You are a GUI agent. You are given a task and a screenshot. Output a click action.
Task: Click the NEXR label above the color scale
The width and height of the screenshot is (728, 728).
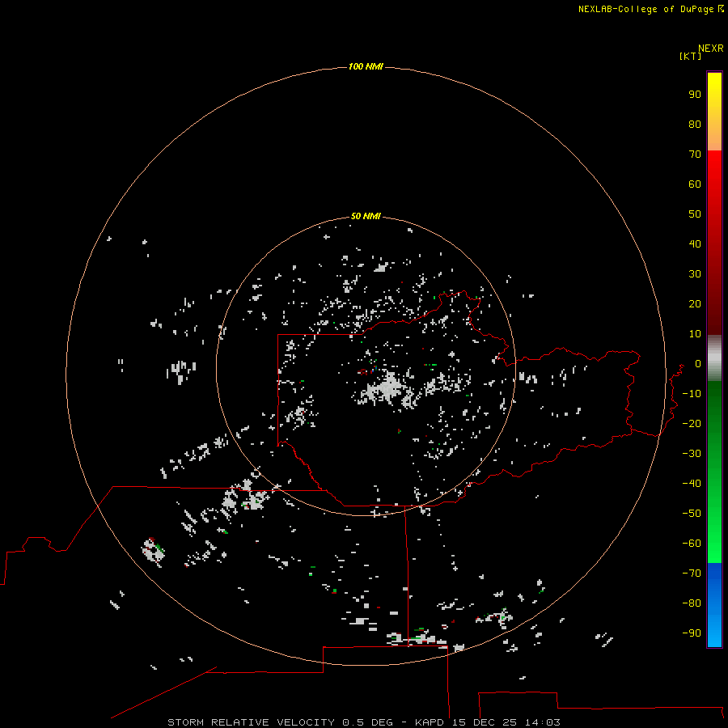tap(710, 49)
